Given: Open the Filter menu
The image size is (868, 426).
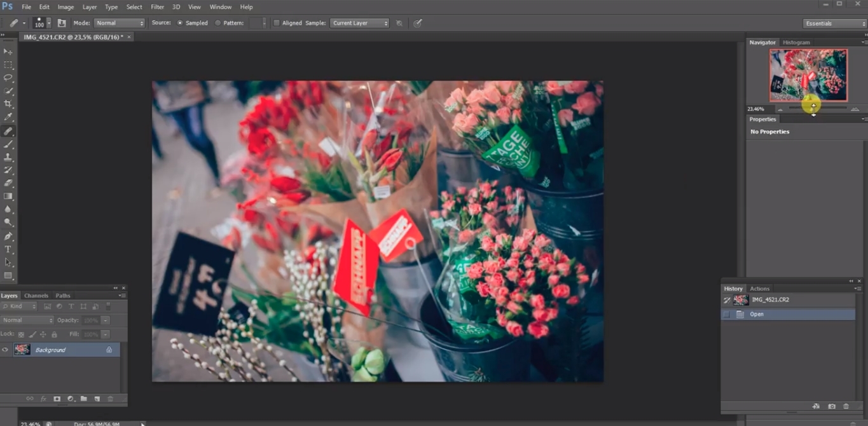Looking at the screenshot, I should 158,7.
